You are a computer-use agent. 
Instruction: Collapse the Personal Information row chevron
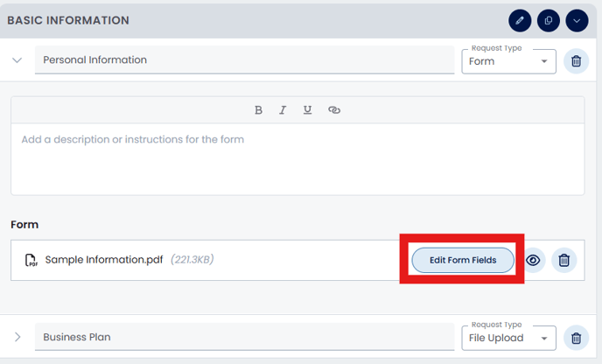(x=17, y=60)
